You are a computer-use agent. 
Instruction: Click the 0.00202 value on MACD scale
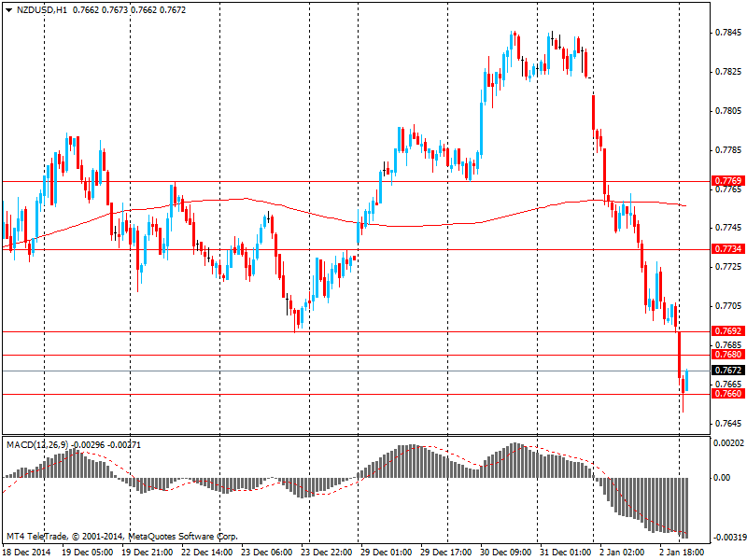(729, 442)
